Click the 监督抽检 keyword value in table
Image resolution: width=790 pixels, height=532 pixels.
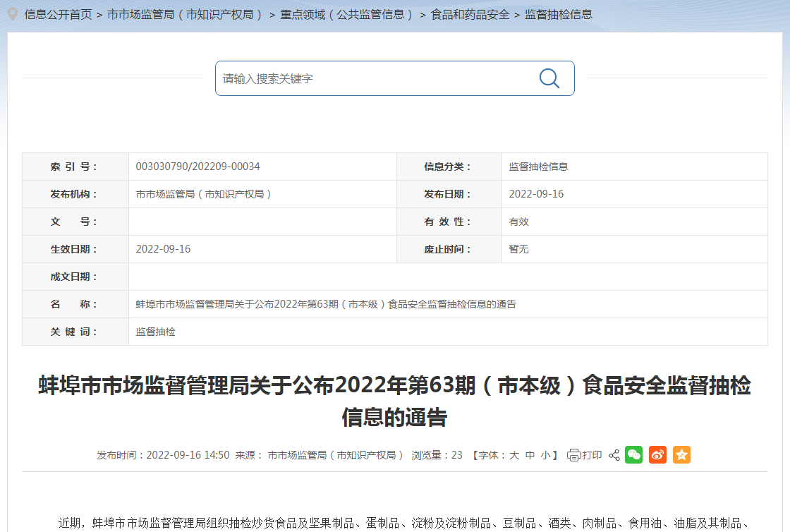point(155,332)
